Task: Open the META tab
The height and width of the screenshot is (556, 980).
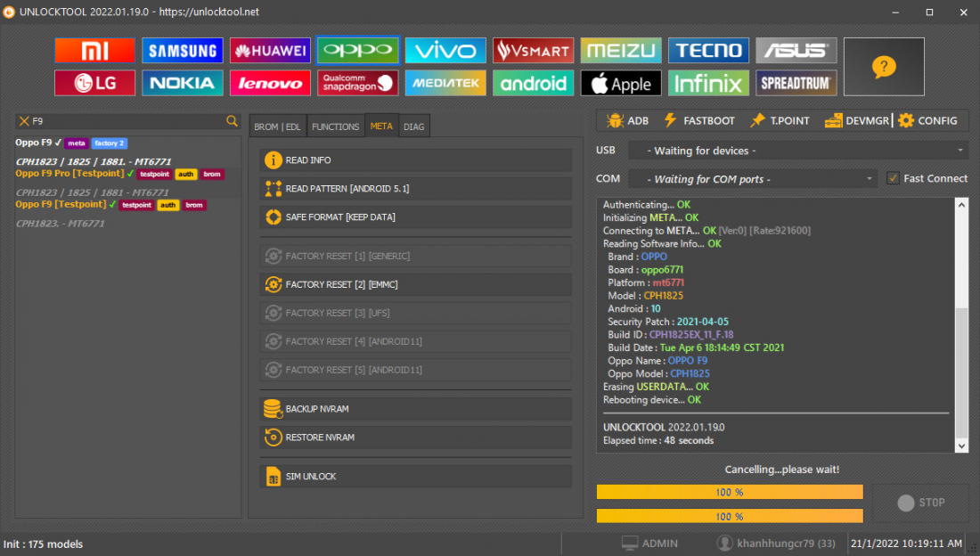Action: pyautogui.click(x=381, y=126)
